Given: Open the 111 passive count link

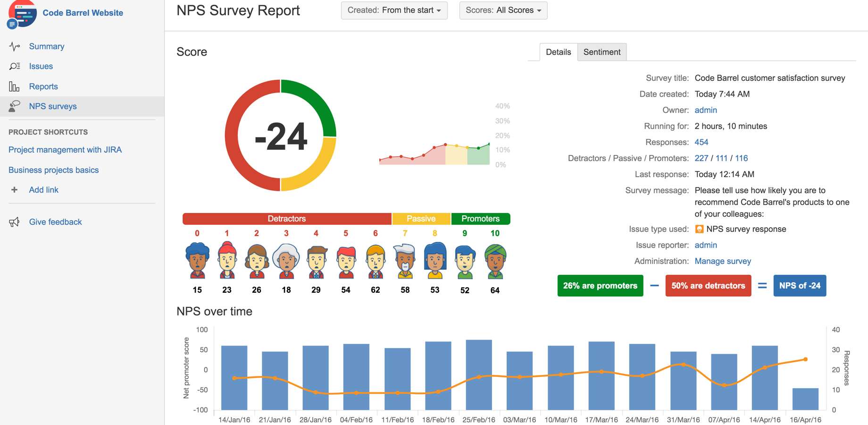Looking at the screenshot, I should pyautogui.click(x=722, y=158).
